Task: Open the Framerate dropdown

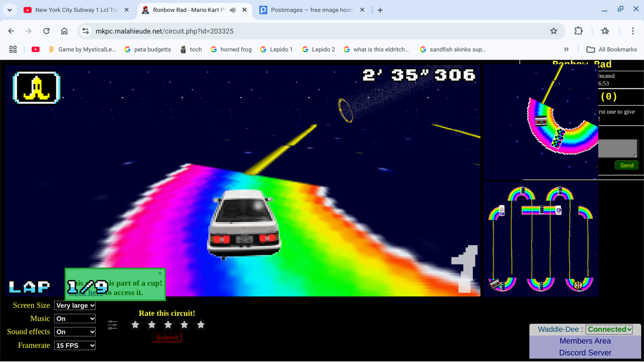Action: 75,345
